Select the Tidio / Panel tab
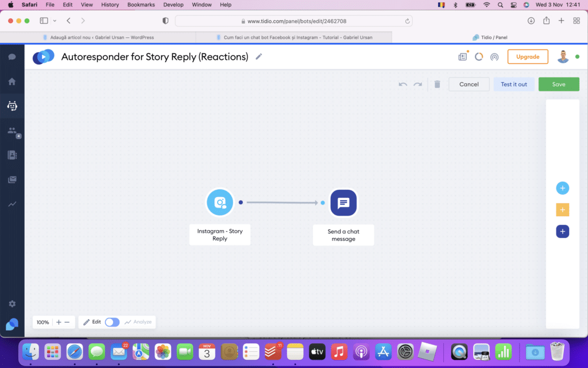 coord(490,37)
